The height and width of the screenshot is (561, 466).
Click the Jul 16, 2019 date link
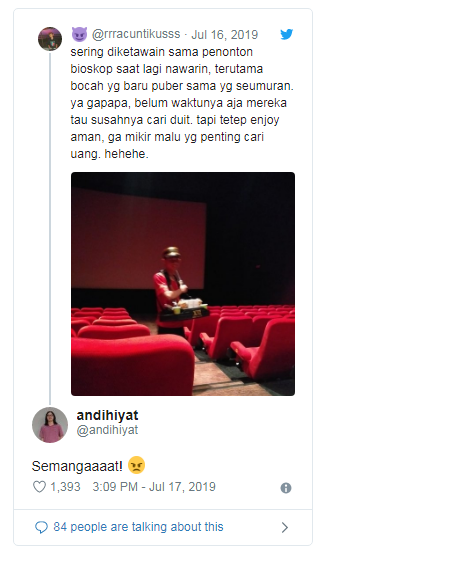pyautogui.click(x=224, y=34)
